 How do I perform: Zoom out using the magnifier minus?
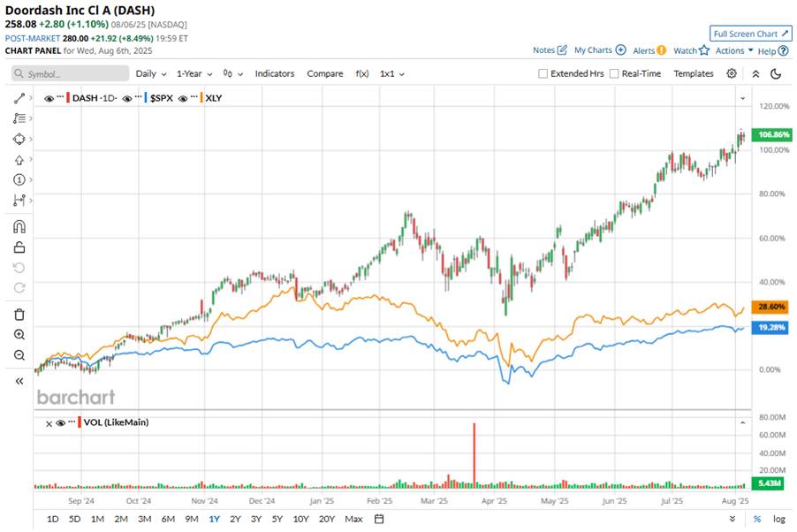tap(19, 355)
